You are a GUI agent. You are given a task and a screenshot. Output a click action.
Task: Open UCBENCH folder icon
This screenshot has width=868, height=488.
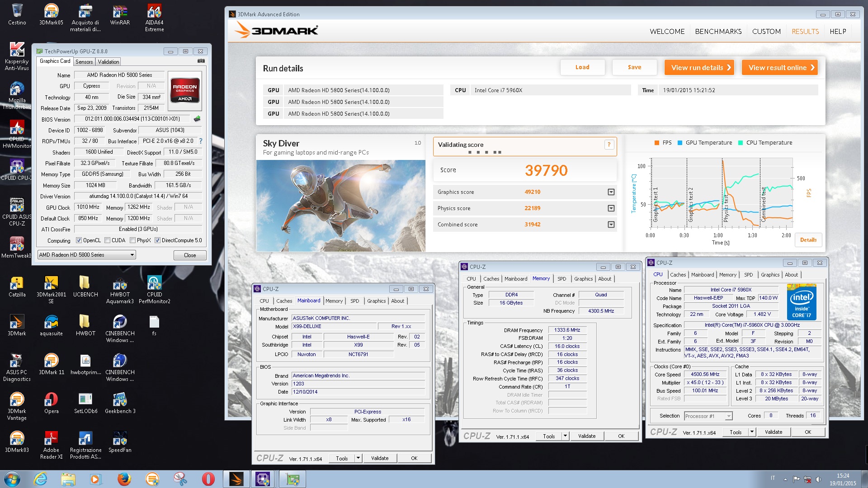tap(85, 286)
